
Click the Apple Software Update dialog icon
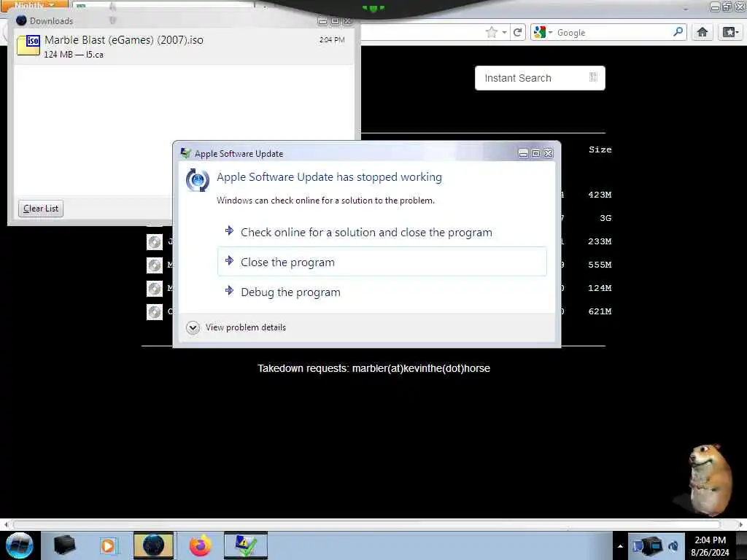(x=197, y=180)
